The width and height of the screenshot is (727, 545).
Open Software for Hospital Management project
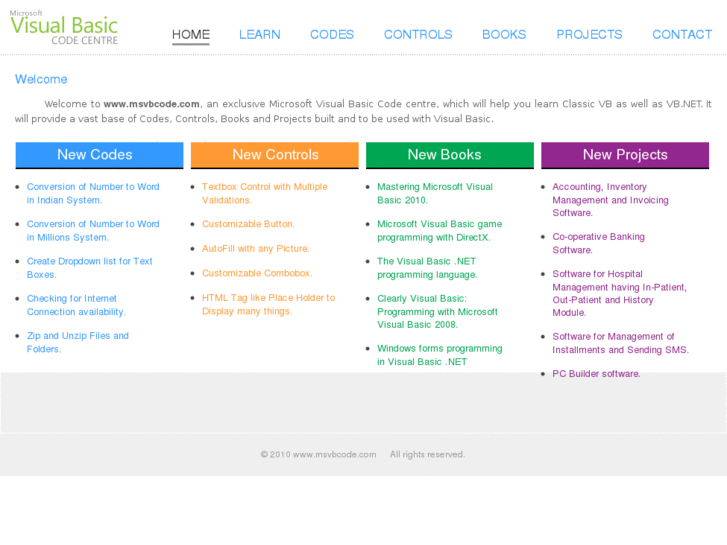(x=619, y=293)
